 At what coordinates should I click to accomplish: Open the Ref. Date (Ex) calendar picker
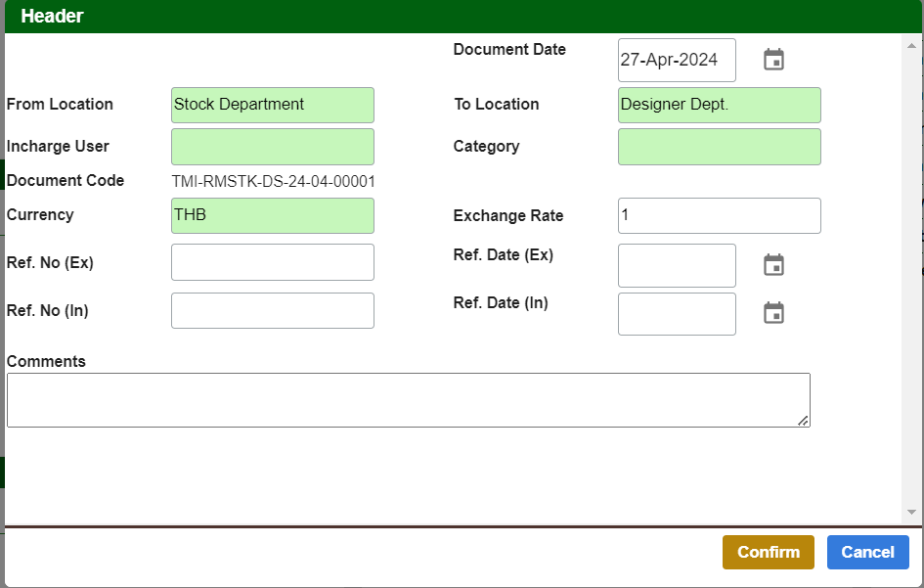coord(773,265)
